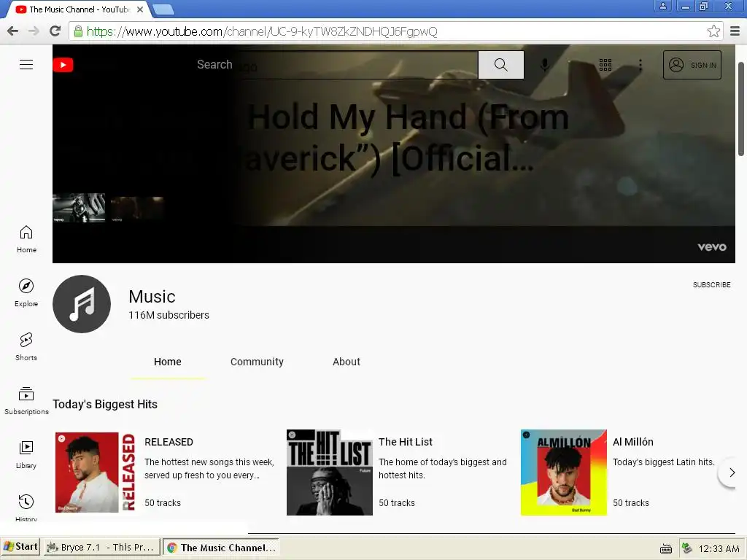Click the Music channel name
Screen dimensions: 747x560
click(152, 297)
